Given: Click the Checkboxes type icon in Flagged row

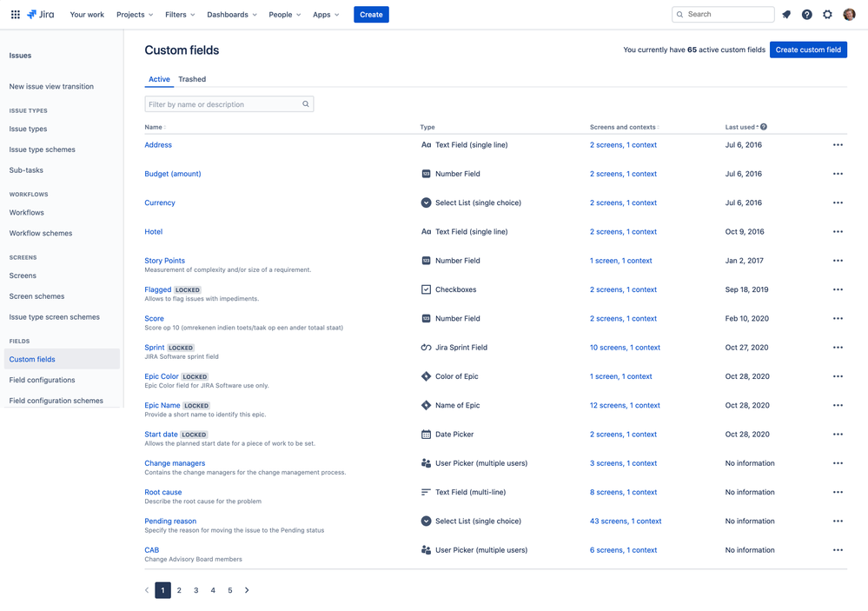Looking at the screenshot, I should point(426,289).
